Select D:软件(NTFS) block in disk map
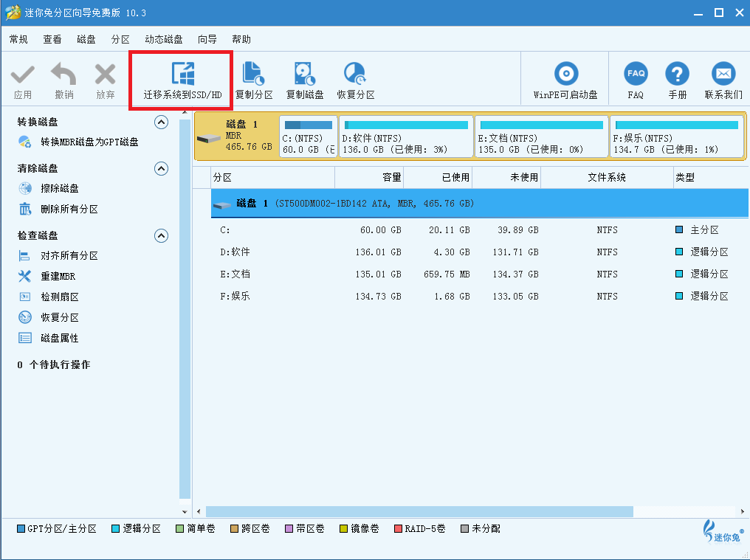 pos(406,136)
